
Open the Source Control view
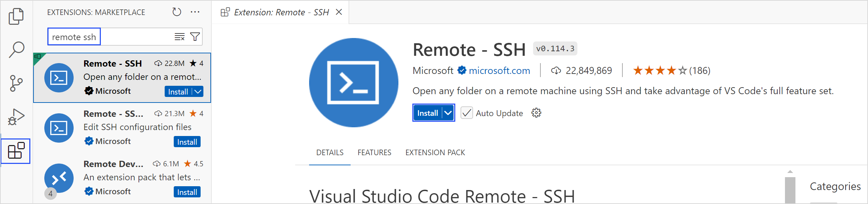(16, 83)
